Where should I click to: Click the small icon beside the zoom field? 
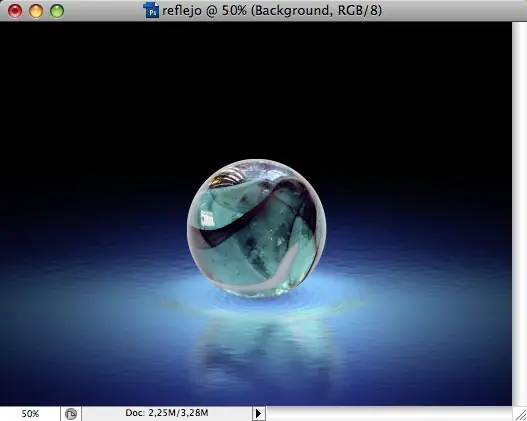(x=71, y=414)
